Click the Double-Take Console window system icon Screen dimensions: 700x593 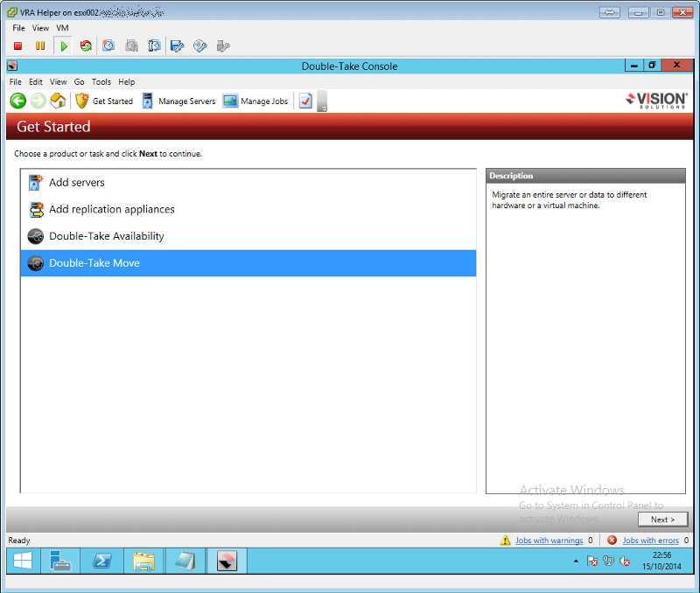click(12, 66)
